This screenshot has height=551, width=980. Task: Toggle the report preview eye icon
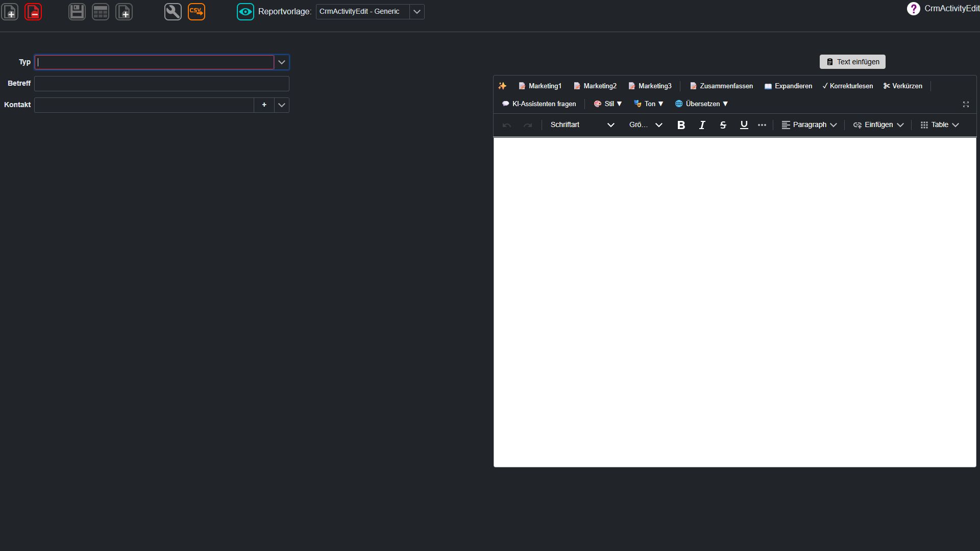coord(246,11)
